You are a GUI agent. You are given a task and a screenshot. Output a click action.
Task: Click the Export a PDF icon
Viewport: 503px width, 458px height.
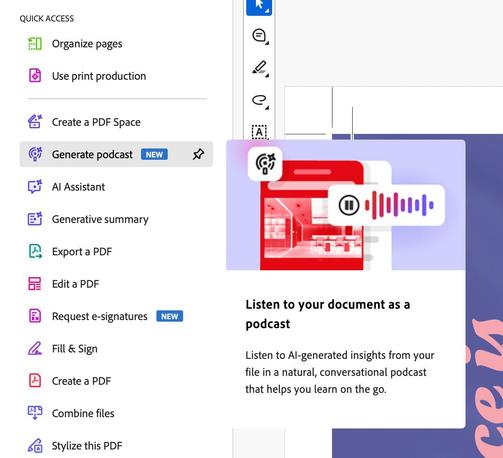(x=35, y=251)
